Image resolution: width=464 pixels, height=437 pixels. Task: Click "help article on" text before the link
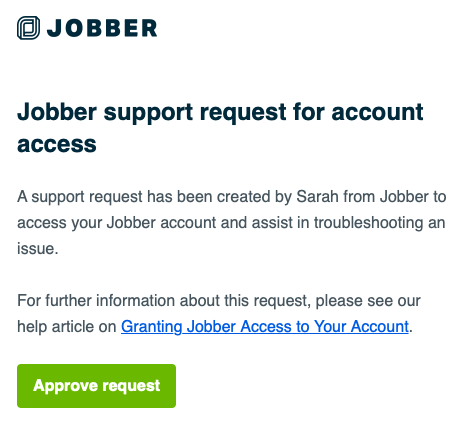pos(67,326)
